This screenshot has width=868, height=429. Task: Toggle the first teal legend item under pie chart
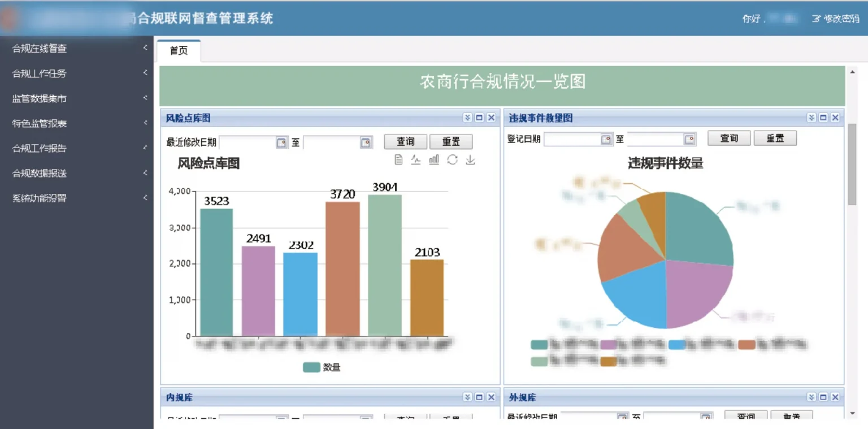point(540,345)
